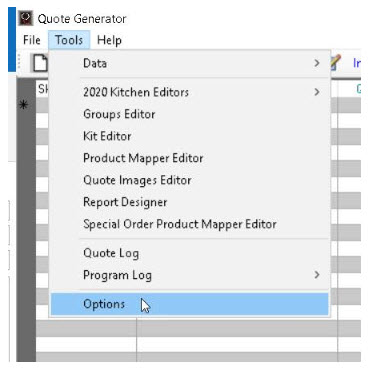The height and width of the screenshot is (369, 392).
Task: Click the toolbar grip handle
Action: point(19,62)
